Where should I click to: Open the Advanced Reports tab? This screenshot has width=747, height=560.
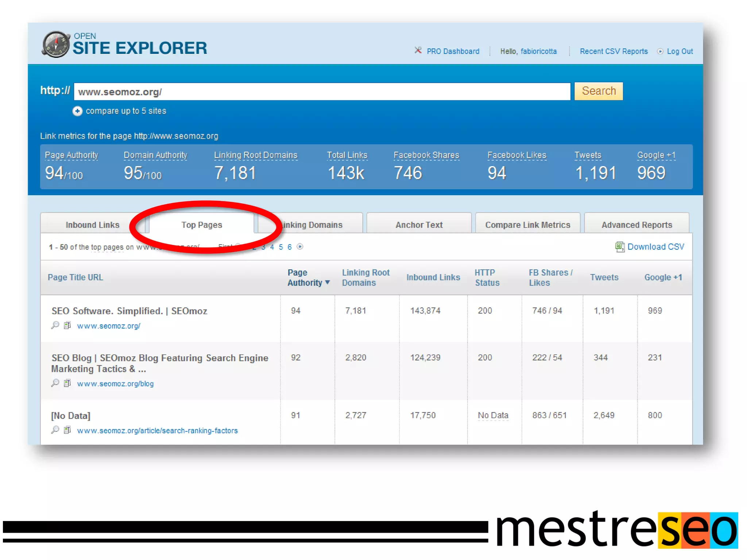(x=636, y=225)
